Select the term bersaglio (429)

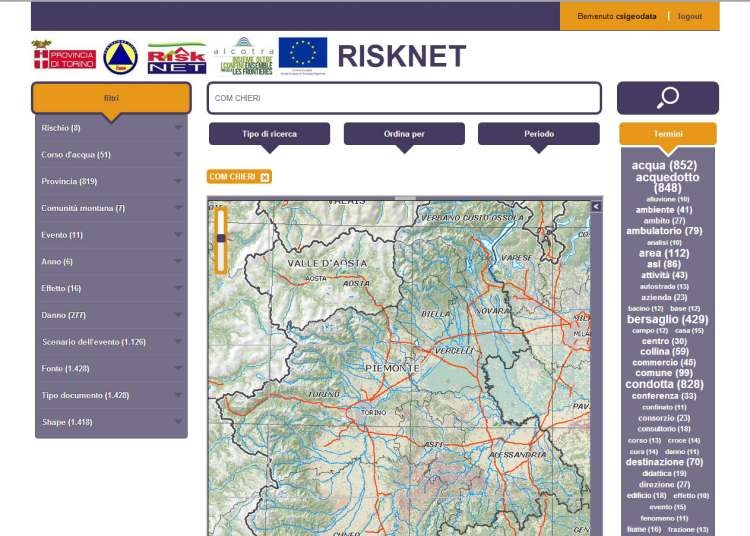pos(668,319)
